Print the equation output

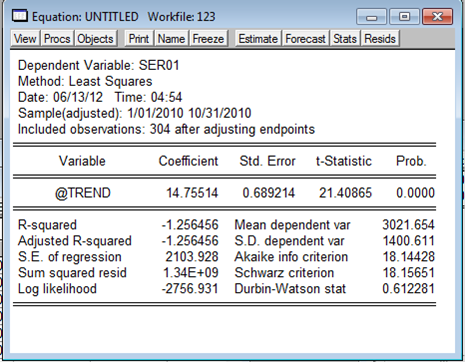pos(139,39)
